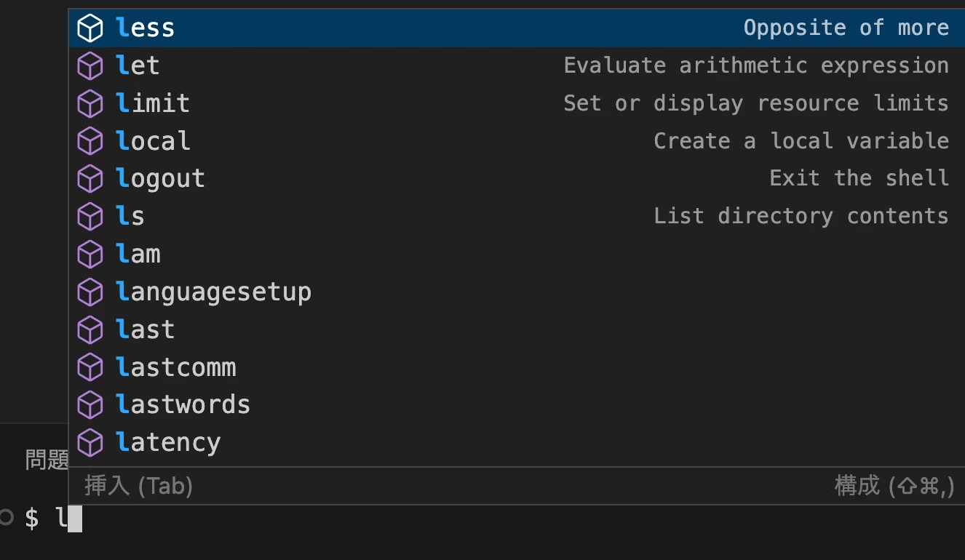
Task: Choose "ls" to list directory contents
Action: click(130, 216)
